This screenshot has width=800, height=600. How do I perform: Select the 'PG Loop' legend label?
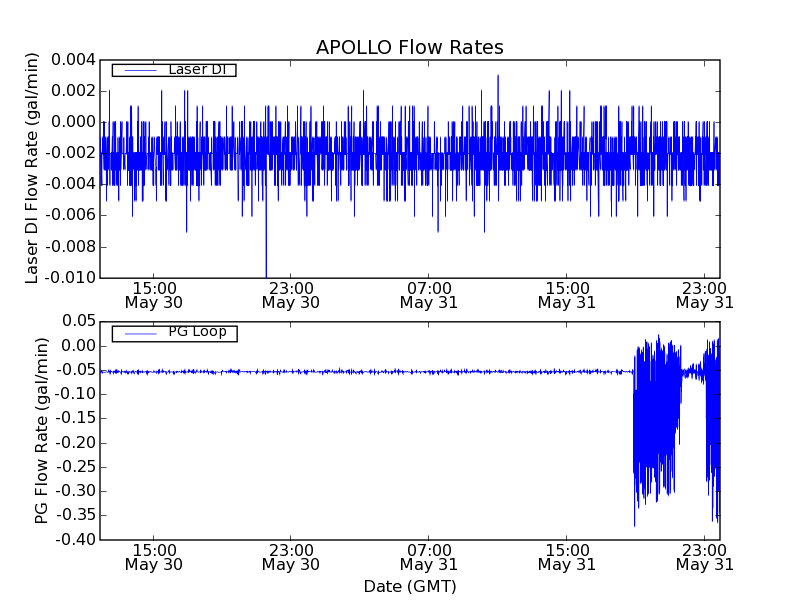click(197, 332)
